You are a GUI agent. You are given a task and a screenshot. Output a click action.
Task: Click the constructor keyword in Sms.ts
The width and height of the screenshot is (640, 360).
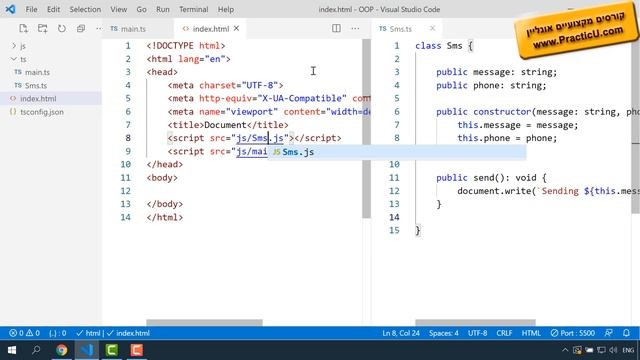pos(502,112)
